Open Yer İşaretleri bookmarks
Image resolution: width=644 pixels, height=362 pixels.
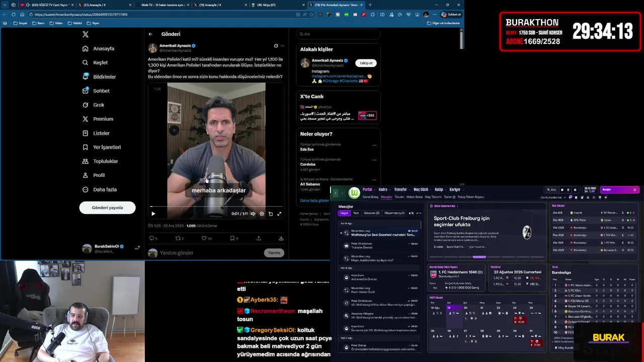(x=101, y=147)
